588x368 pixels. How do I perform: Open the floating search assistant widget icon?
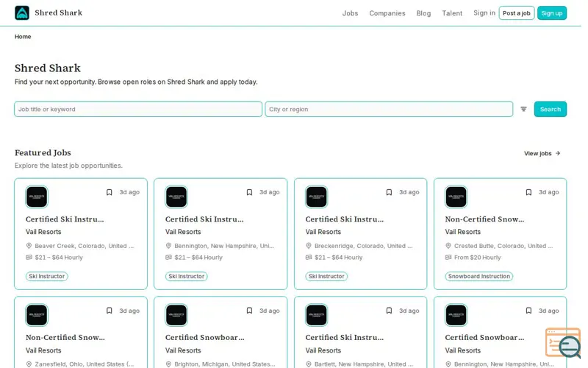pyautogui.click(x=562, y=343)
